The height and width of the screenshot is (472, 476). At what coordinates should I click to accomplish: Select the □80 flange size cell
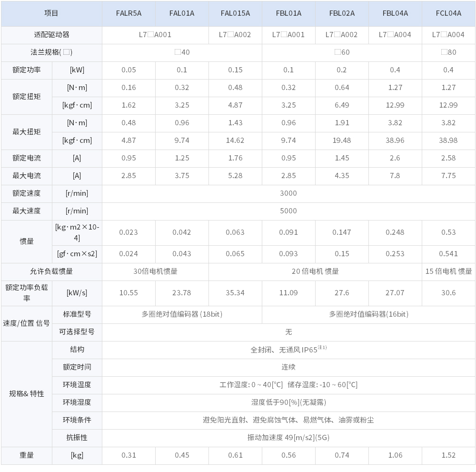[x=448, y=52]
